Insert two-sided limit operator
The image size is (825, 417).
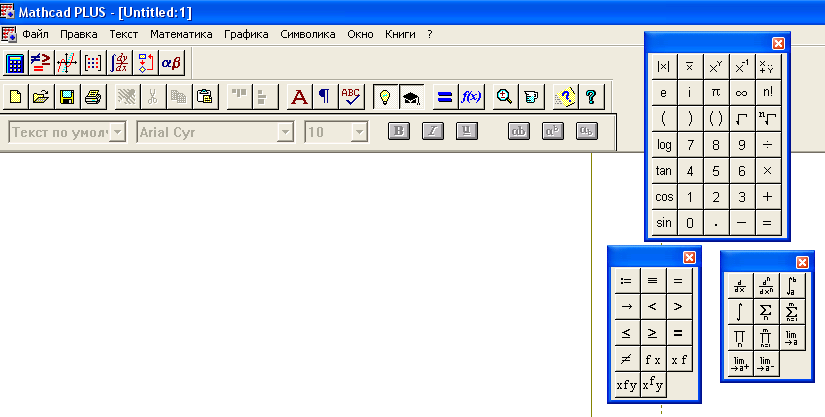tap(791, 337)
